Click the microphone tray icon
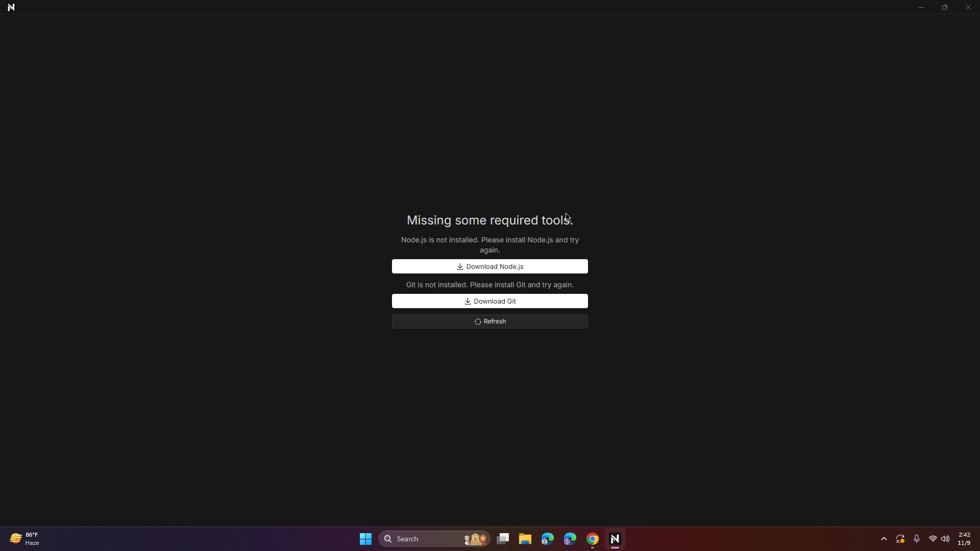Screen dimensions: 980x551 tap(917, 539)
